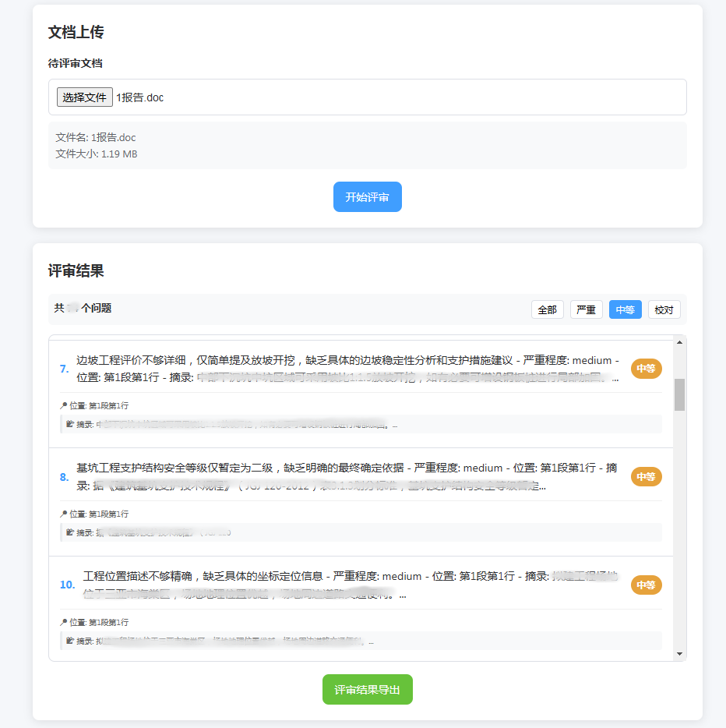This screenshot has width=726, height=728.
Task: Click the excerpt pen icon under issue 8
Action: 69,532
